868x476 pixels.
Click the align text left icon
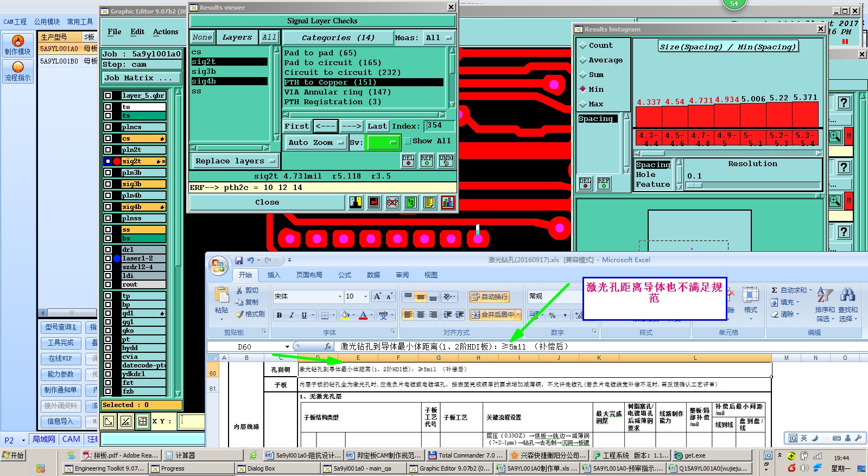pyautogui.click(x=408, y=315)
